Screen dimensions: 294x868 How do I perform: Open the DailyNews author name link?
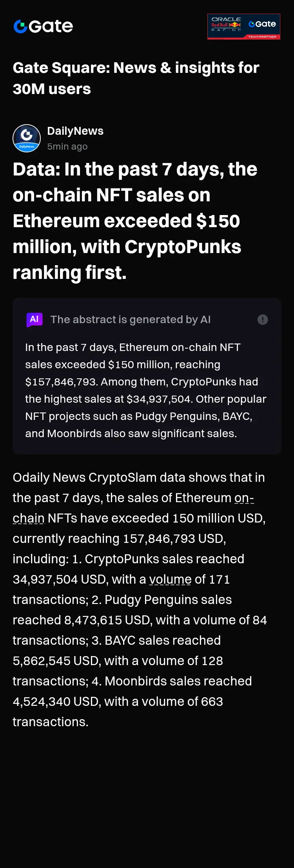point(75,131)
